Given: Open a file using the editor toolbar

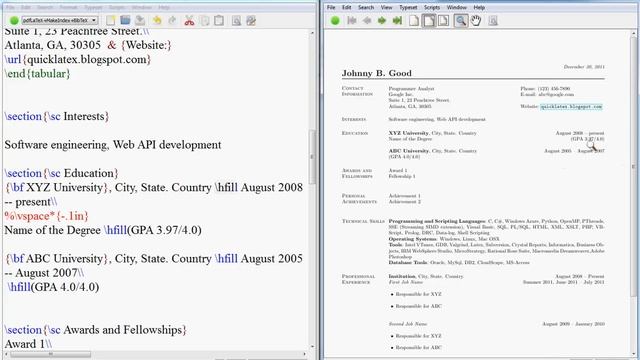Looking at the screenshot, I should pyautogui.click(x=125, y=20).
